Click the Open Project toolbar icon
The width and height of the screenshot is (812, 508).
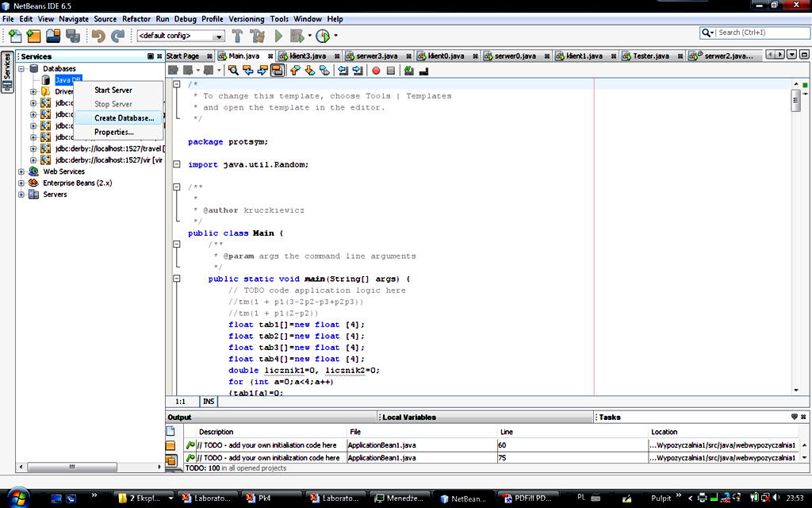click(53, 36)
